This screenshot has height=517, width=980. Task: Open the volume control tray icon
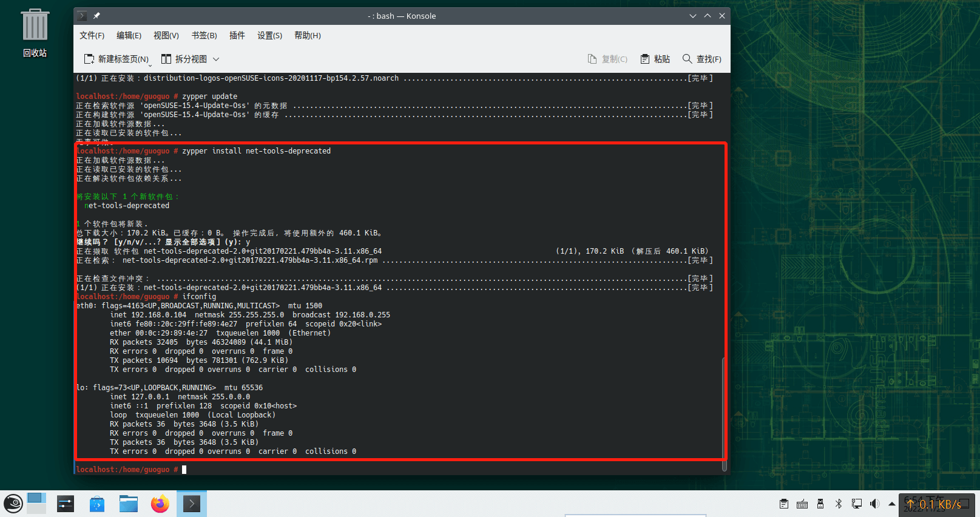[x=874, y=504]
